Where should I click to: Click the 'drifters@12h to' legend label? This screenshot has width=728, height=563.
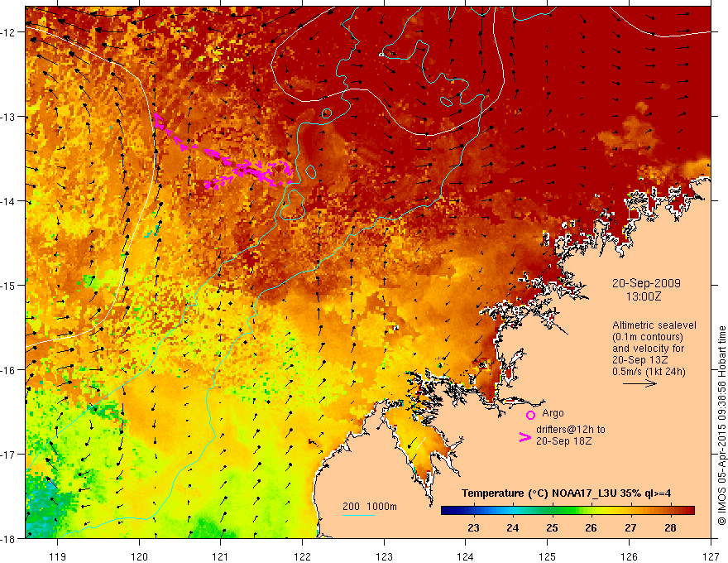point(571,430)
